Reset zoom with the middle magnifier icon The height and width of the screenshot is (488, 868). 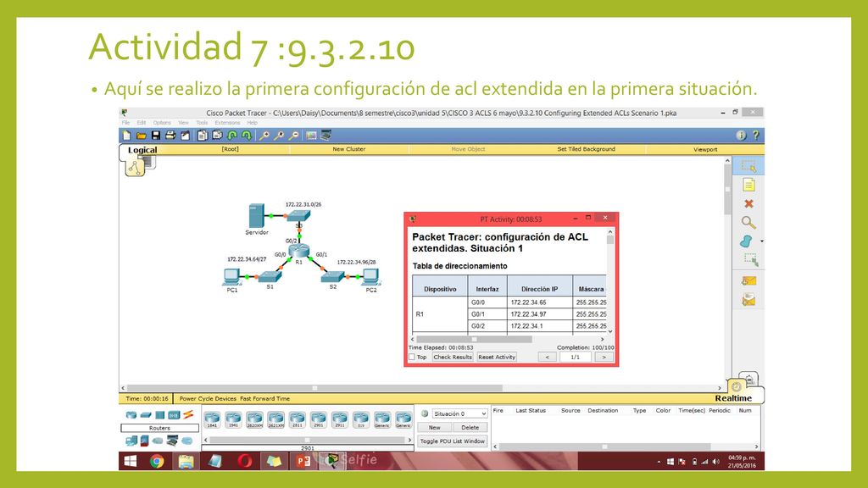coord(279,136)
